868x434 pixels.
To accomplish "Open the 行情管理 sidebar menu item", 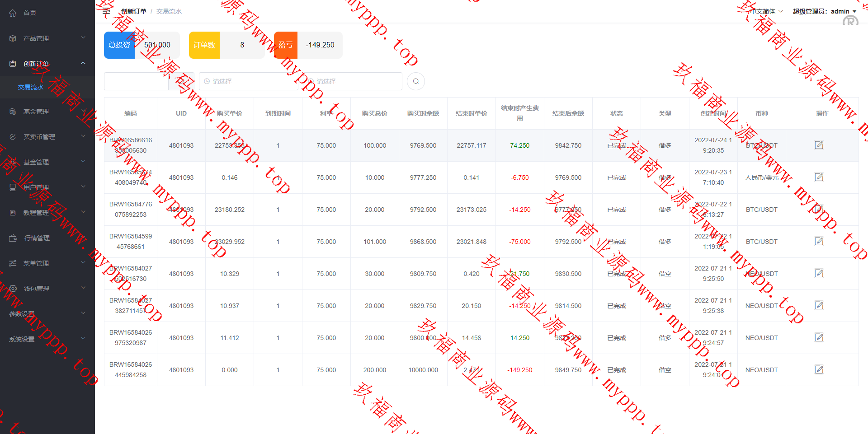I will pyautogui.click(x=37, y=238).
